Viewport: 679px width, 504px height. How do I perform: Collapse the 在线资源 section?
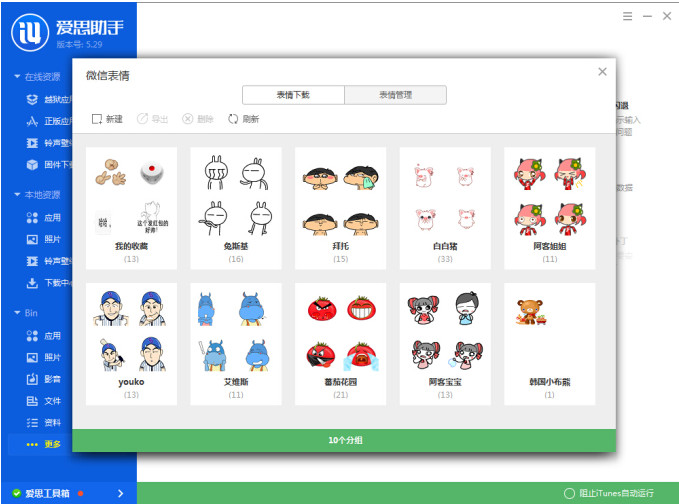click(17, 77)
